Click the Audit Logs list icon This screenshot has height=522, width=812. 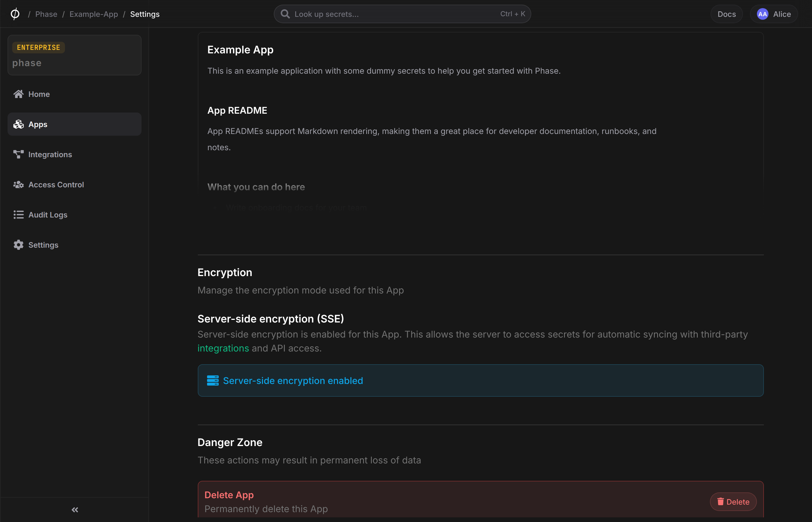(x=19, y=215)
